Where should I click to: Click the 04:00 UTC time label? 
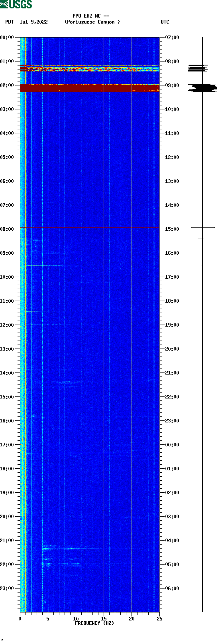tap(172, 541)
